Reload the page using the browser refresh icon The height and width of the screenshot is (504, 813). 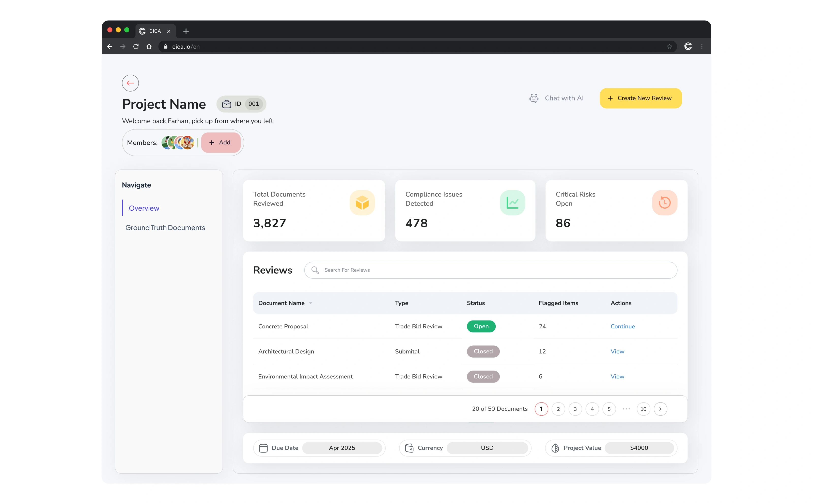coord(136,47)
